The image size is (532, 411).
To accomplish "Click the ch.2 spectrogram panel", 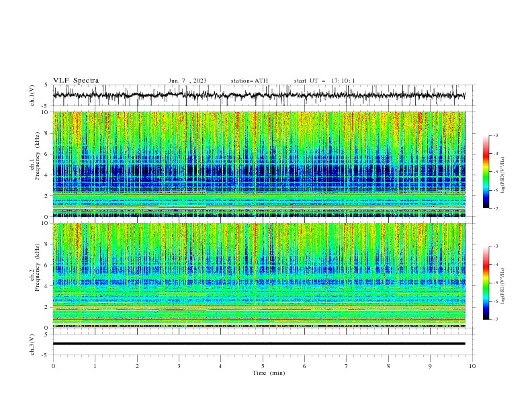I will (259, 275).
